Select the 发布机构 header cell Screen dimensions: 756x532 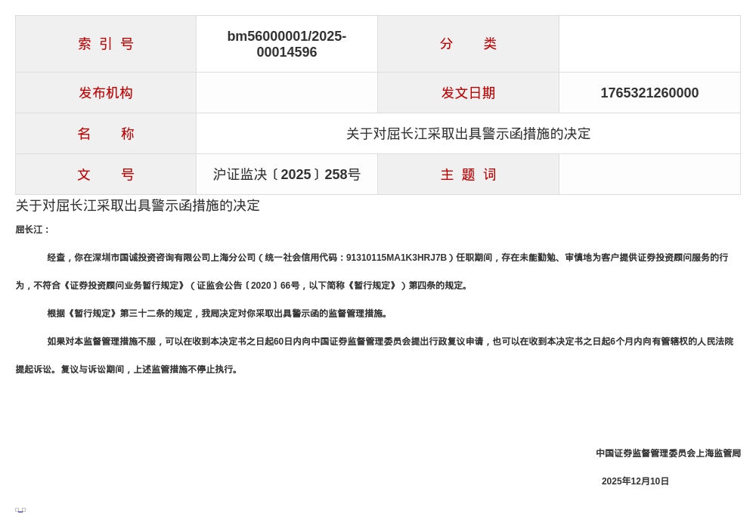click(x=105, y=92)
